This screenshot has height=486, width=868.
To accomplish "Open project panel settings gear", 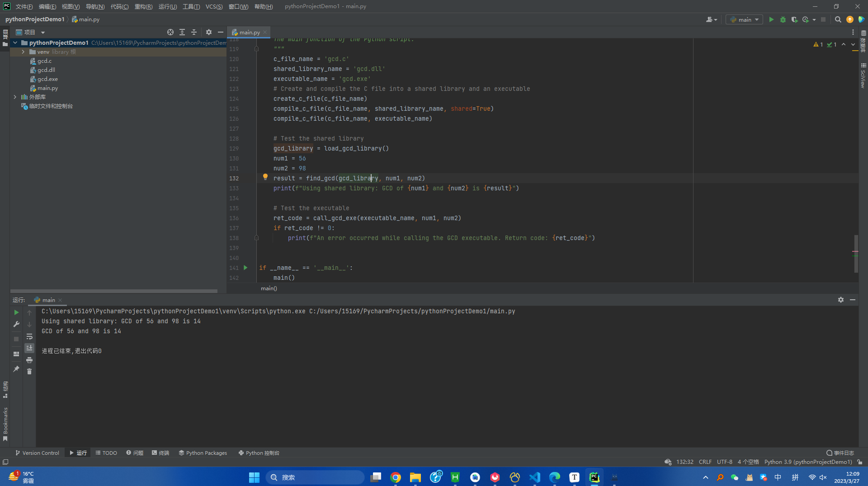I will tap(208, 32).
